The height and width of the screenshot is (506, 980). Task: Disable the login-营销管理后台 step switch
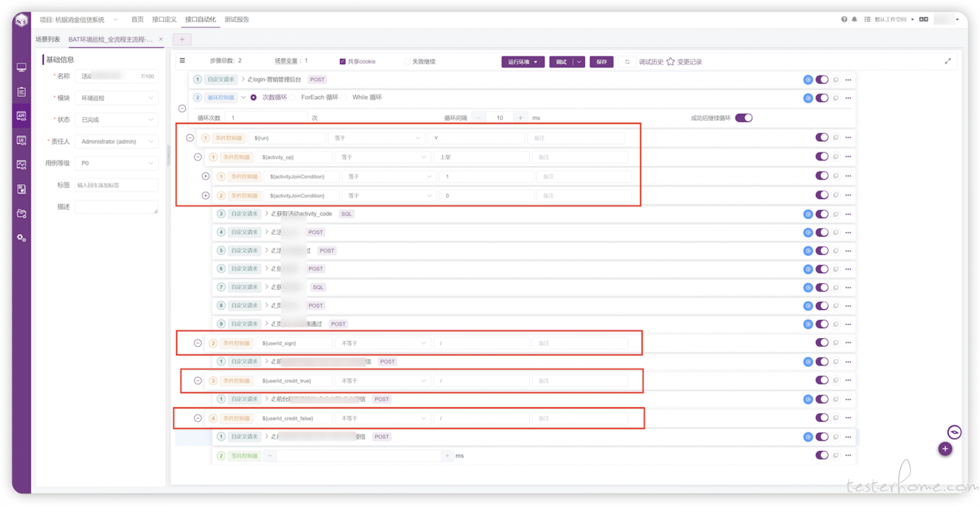coord(822,80)
